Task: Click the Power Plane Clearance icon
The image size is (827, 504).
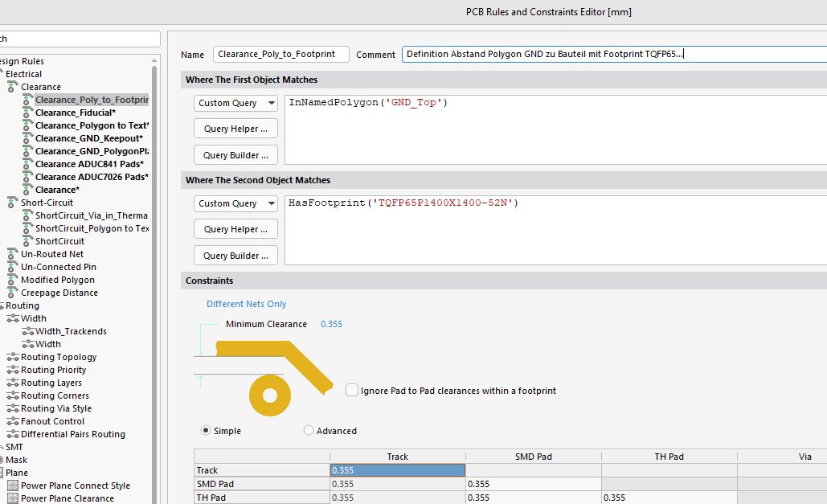Action: point(13,498)
